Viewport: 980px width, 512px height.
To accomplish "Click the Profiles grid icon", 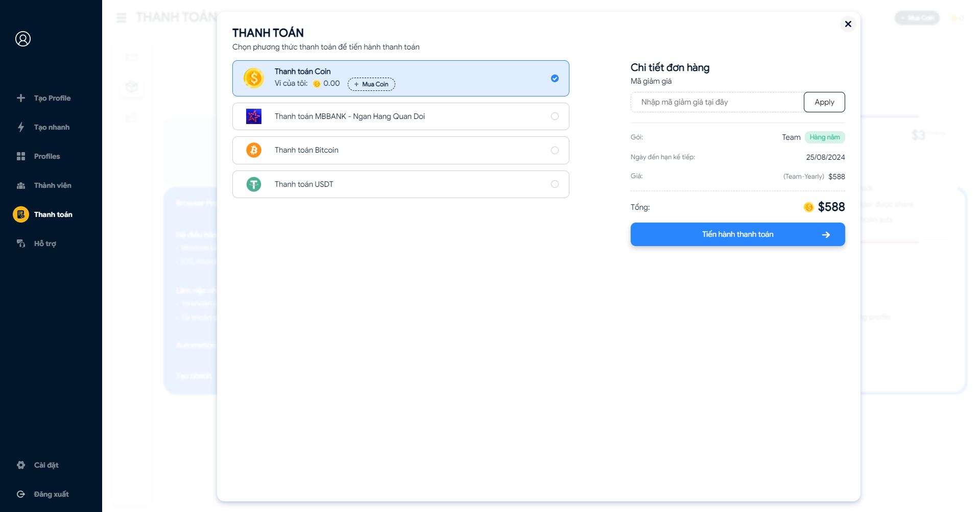I will 21,156.
